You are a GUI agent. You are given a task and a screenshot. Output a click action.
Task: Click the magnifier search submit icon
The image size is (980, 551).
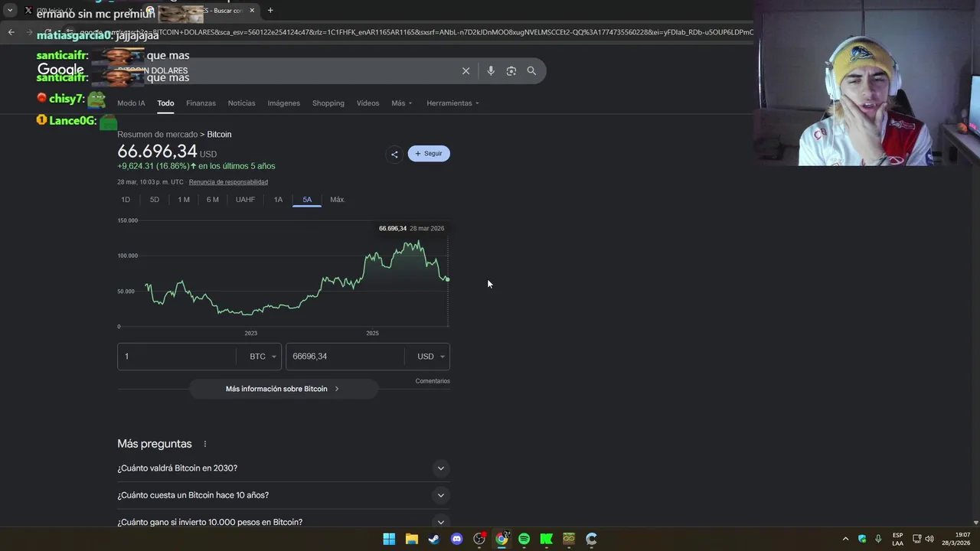tap(531, 70)
